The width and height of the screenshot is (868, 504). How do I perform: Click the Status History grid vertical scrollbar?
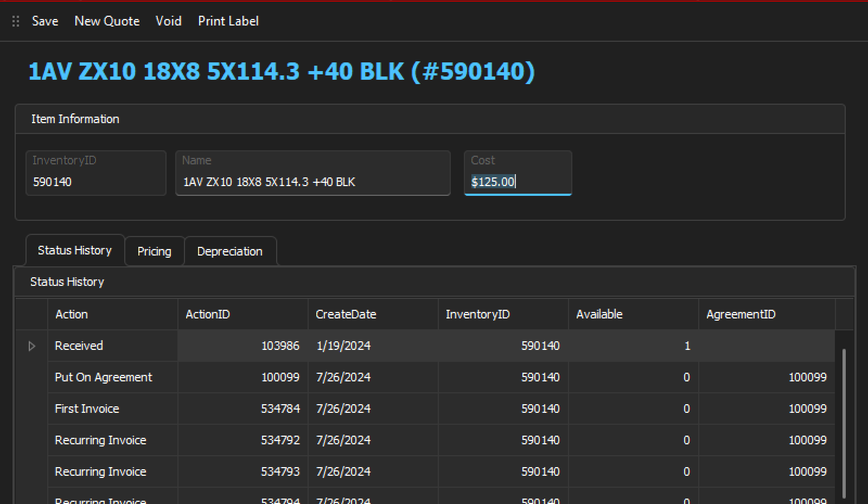(x=844, y=423)
